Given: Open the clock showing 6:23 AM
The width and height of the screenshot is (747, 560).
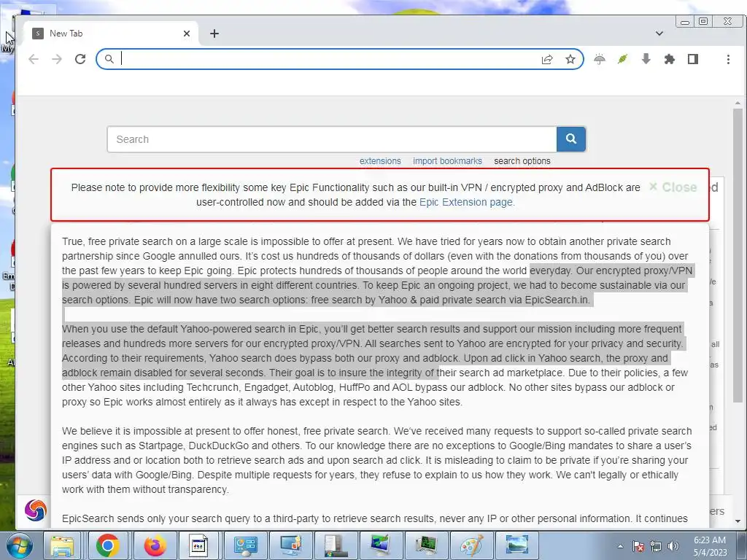Looking at the screenshot, I should [710, 546].
